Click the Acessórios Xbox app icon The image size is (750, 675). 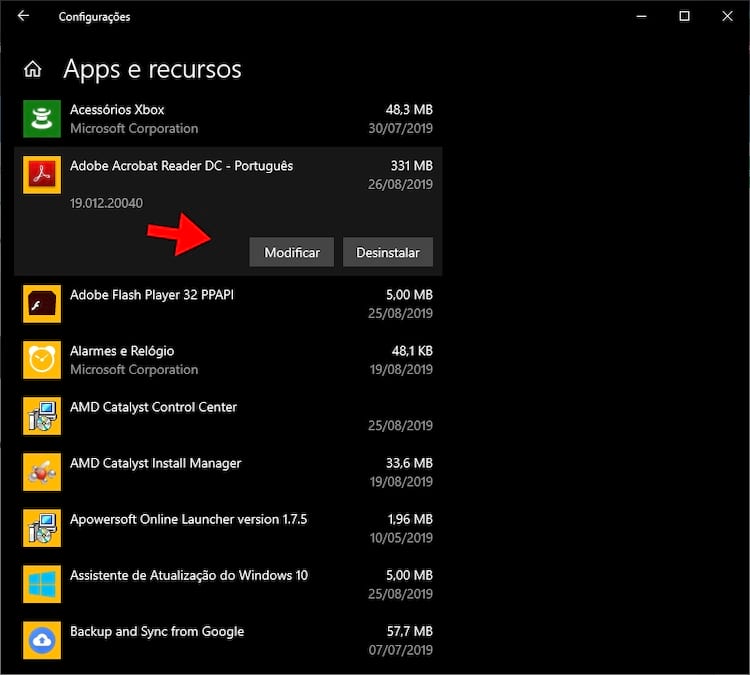coord(42,119)
